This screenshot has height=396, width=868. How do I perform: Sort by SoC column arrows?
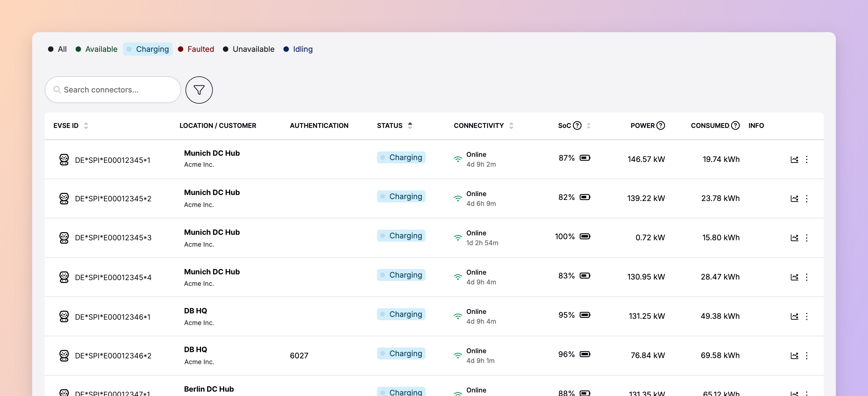point(588,125)
